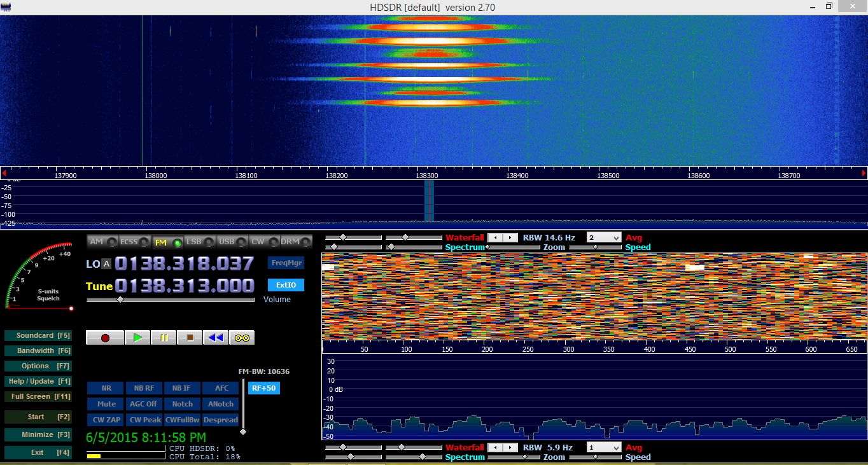
Task: Click the upper RBW increase right arrow
Action: click(510, 237)
